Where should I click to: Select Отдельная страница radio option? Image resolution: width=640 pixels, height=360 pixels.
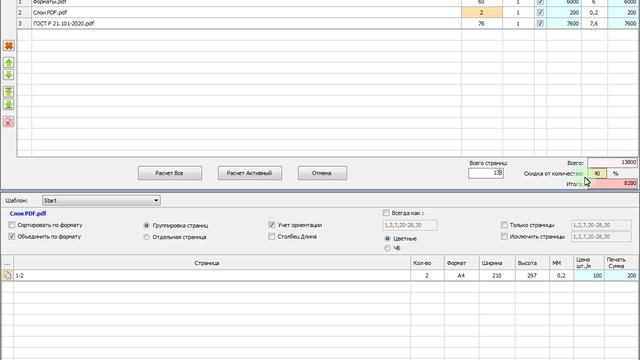click(146, 237)
